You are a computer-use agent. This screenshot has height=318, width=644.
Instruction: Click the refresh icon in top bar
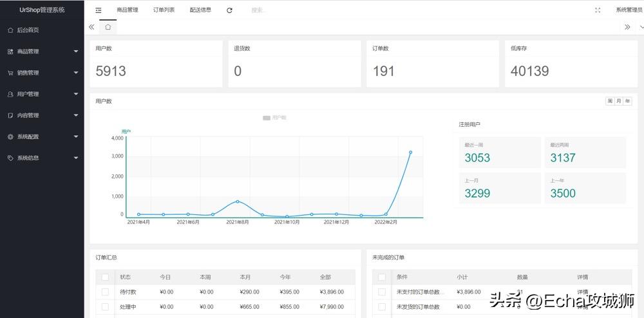click(230, 10)
